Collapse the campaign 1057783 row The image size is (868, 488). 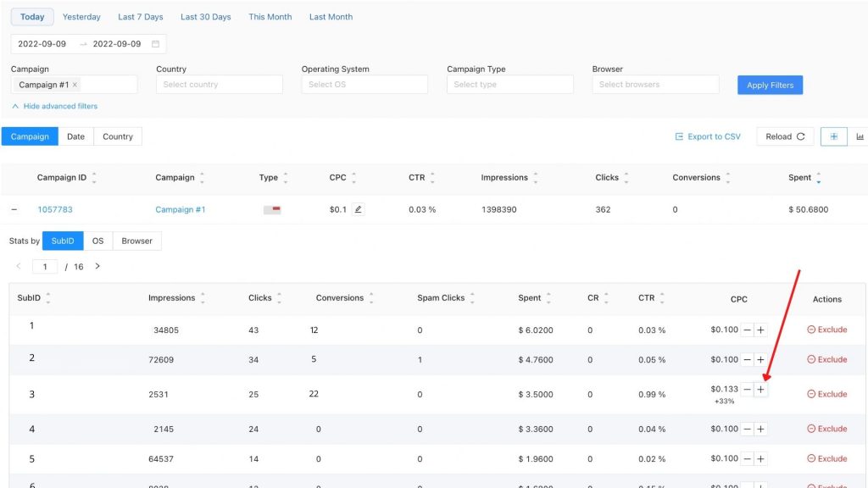(x=14, y=209)
